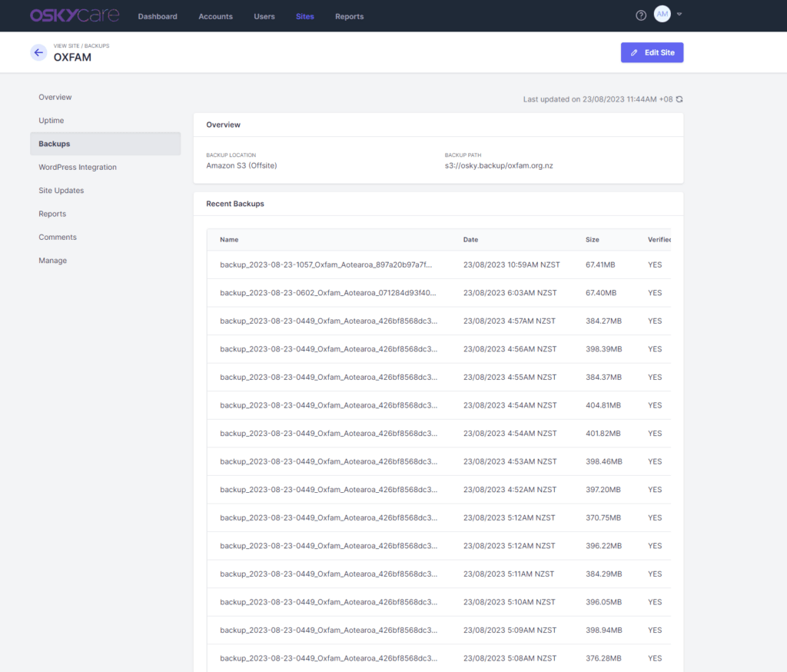The height and width of the screenshot is (672, 787).
Task: Select Reports in the top navigation bar
Action: coord(349,16)
